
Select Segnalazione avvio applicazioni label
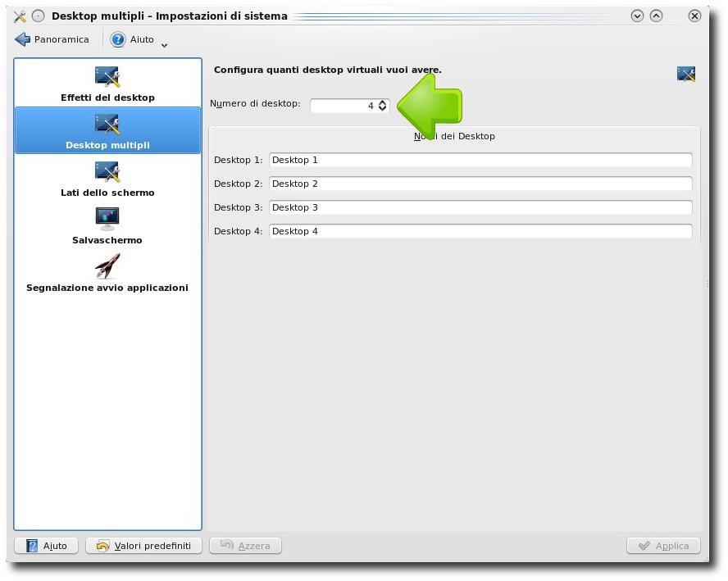[x=107, y=288]
